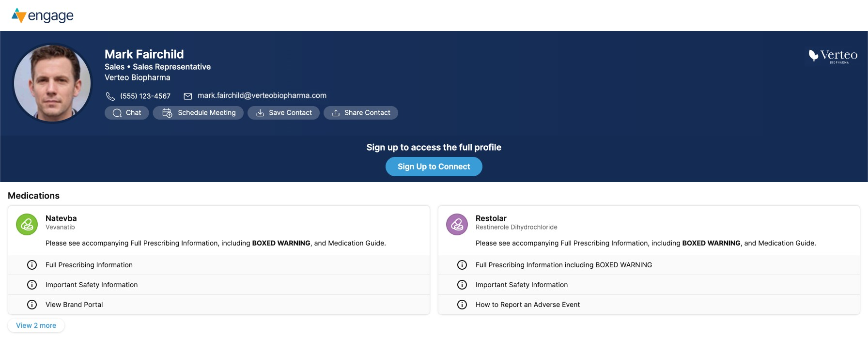Click the engage logo in header
Image resolution: width=868 pixels, height=353 pixels.
click(x=43, y=15)
